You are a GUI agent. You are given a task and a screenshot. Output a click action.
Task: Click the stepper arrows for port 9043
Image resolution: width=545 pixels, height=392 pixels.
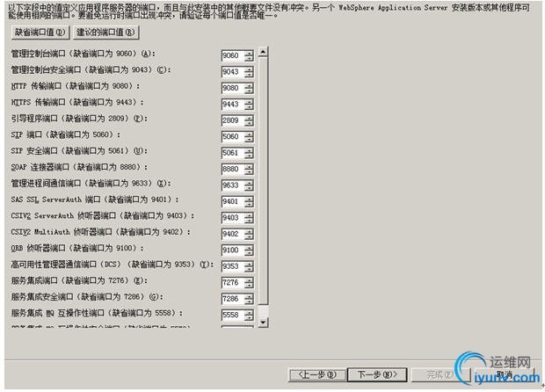[249, 72]
